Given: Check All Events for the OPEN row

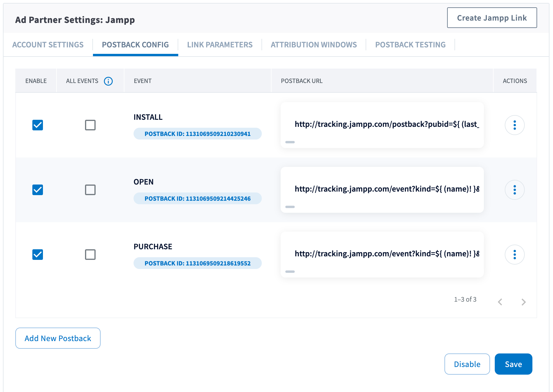Looking at the screenshot, I should [x=90, y=190].
